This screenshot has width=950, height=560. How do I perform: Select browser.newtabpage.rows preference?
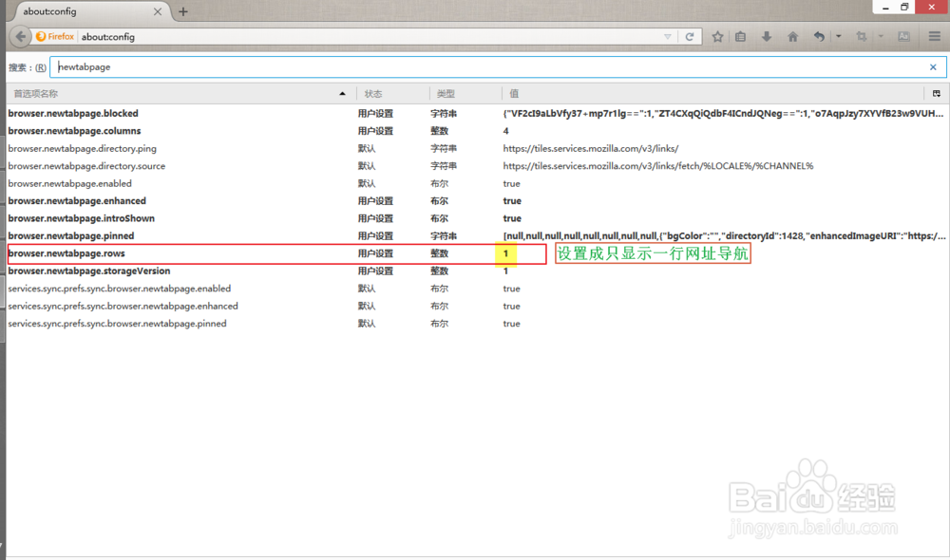pos(478,253)
